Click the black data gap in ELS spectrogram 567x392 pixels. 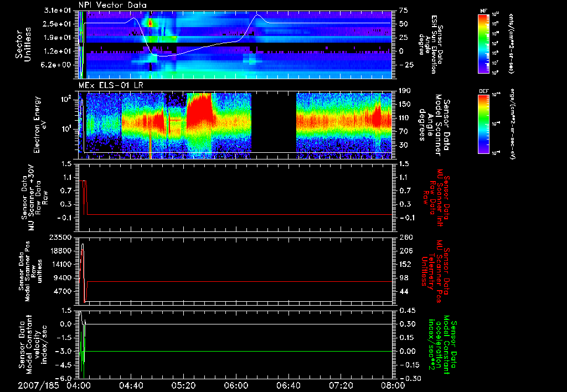(274, 126)
